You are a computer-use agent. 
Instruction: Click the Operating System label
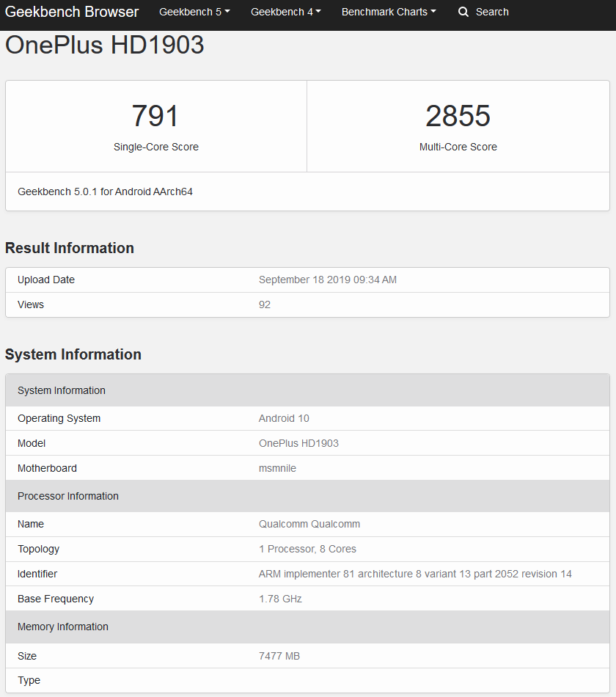pyautogui.click(x=59, y=418)
